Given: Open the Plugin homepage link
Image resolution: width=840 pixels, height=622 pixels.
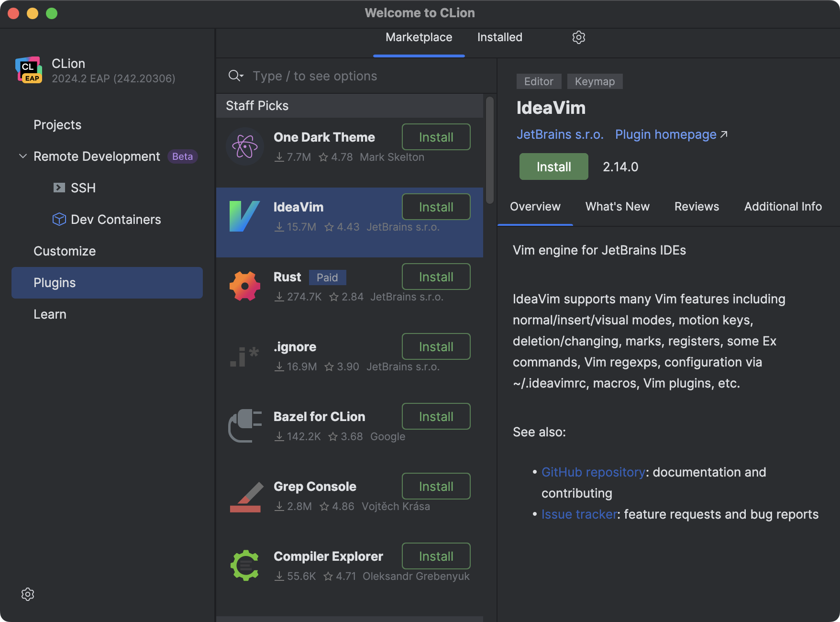Looking at the screenshot, I should pyautogui.click(x=666, y=134).
